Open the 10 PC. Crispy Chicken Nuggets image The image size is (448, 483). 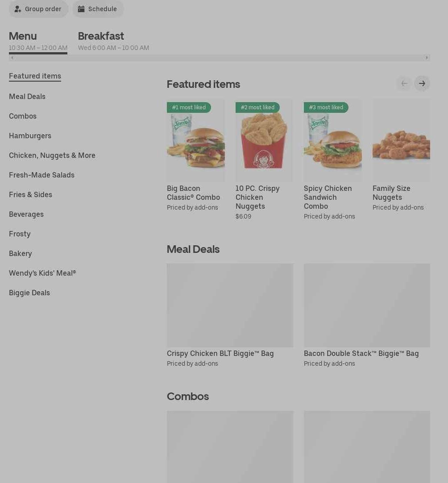coord(264,140)
